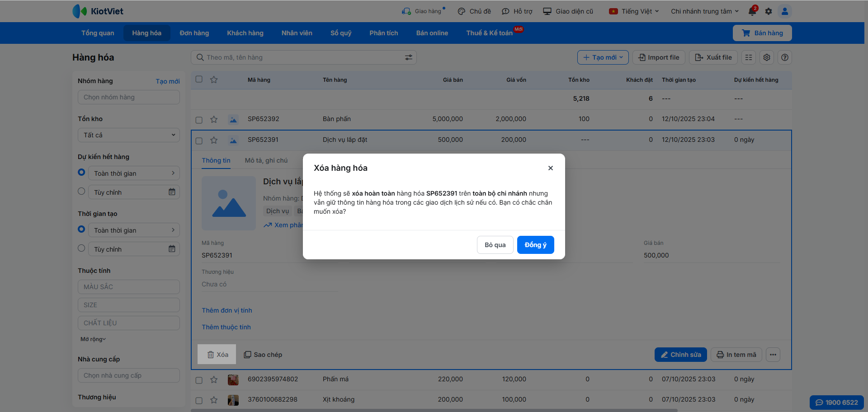Click the user account avatar icon
868x412 pixels.
pyautogui.click(x=785, y=11)
